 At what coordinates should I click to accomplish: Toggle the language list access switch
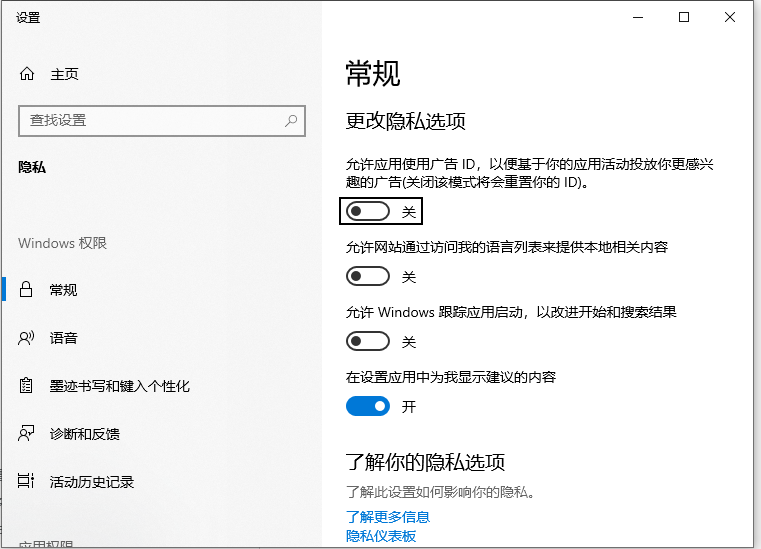click(367, 277)
